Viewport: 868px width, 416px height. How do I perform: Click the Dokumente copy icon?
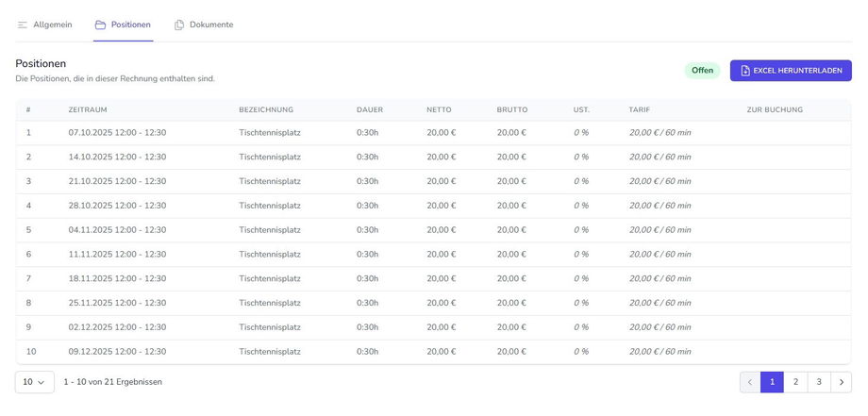pos(179,25)
